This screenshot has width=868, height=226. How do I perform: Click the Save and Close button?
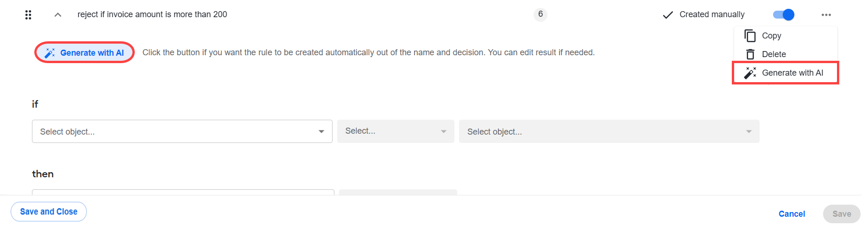tap(49, 212)
